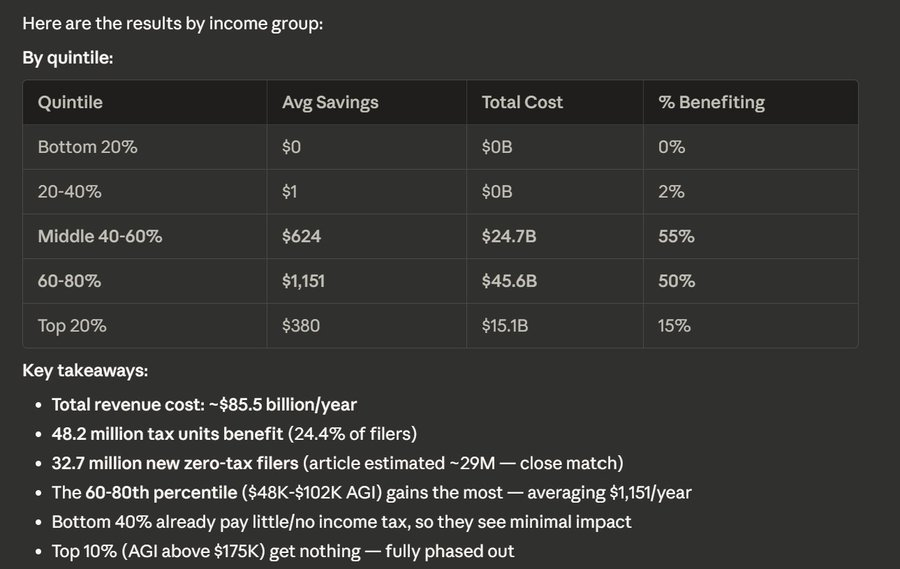Click the % Benefiting column header

click(x=711, y=102)
